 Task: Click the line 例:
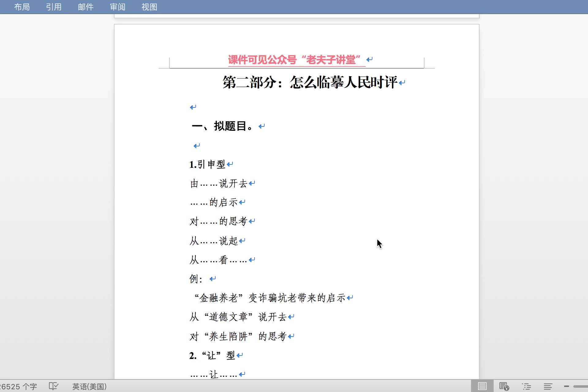pyautogui.click(x=196, y=279)
